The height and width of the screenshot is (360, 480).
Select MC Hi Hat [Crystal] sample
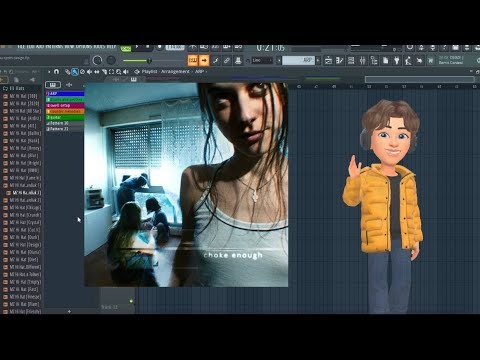[x=22, y=222]
